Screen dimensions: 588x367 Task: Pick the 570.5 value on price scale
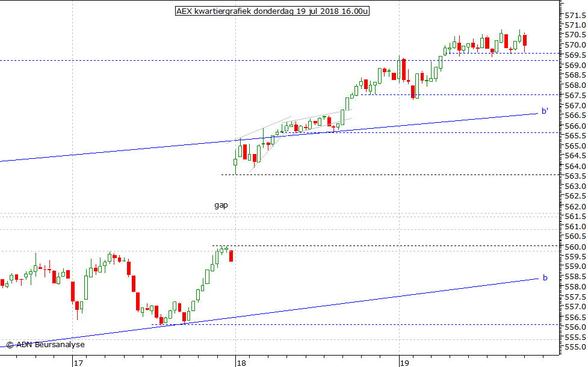(575, 35)
